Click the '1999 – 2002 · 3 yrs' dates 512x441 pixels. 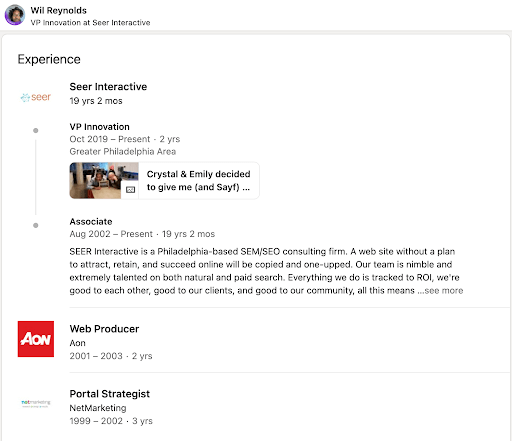coord(111,421)
